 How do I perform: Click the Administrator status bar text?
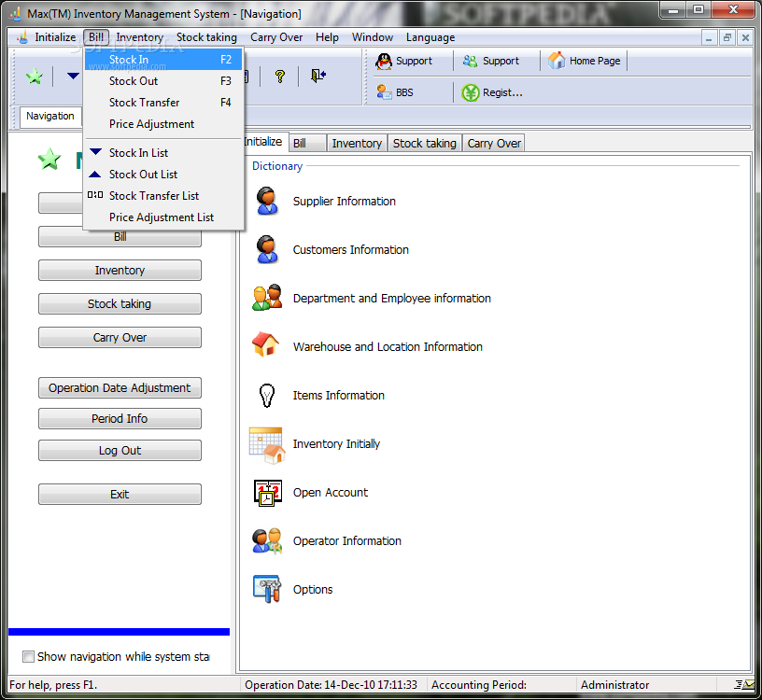(614, 685)
